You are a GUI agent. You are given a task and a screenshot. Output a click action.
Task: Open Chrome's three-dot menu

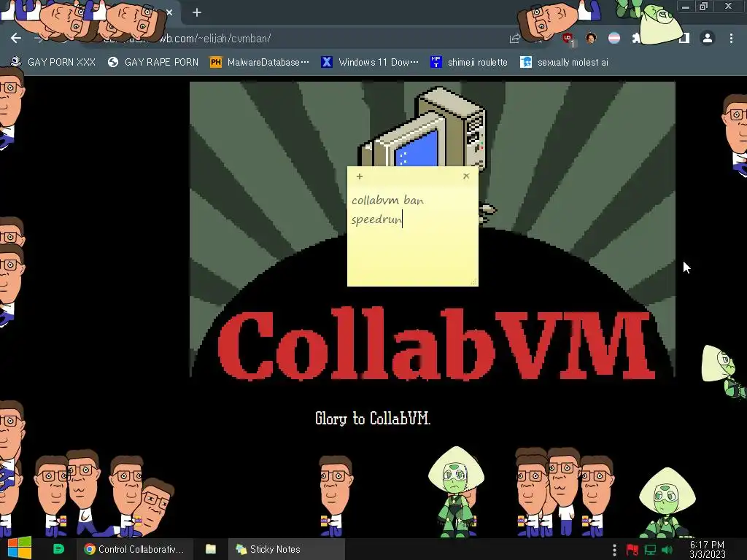(731, 38)
